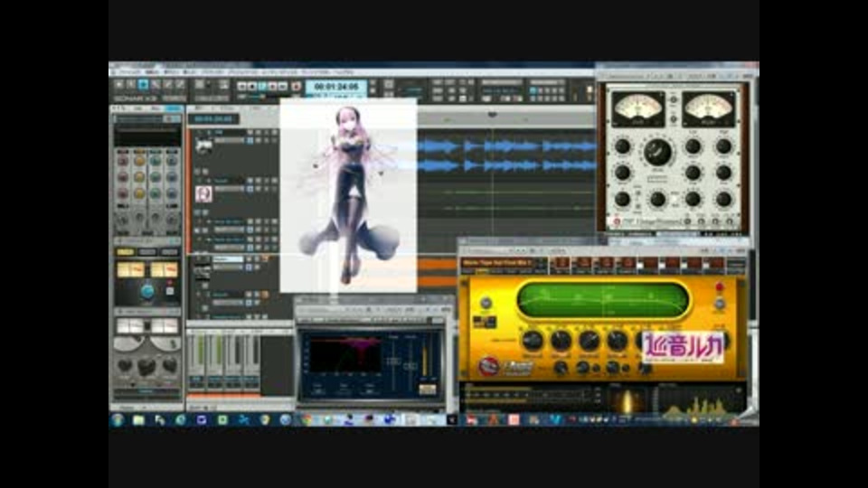Click the first track's picture icon
Viewport: 868px width, 488px height.
[x=203, y=146]
